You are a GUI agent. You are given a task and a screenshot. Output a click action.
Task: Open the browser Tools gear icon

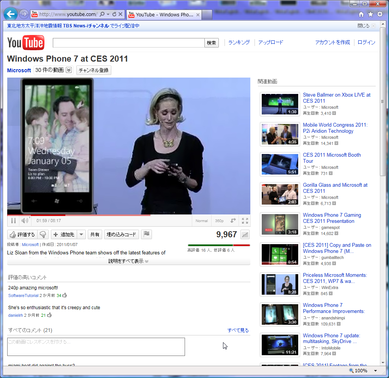(380, 14)
